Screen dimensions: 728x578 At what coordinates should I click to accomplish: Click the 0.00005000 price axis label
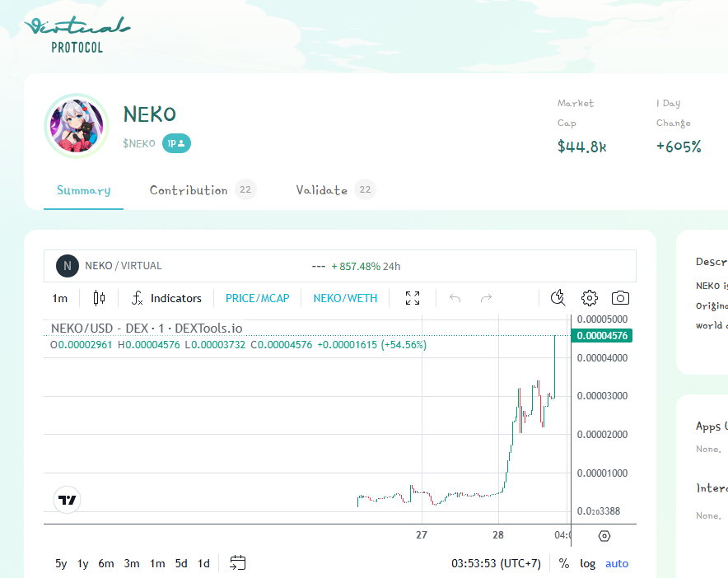(602, 319)
